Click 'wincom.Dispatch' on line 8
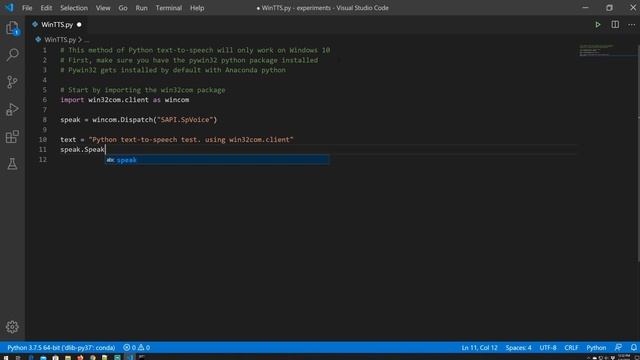This screenshot has width=640, height=360. point(122,120)
